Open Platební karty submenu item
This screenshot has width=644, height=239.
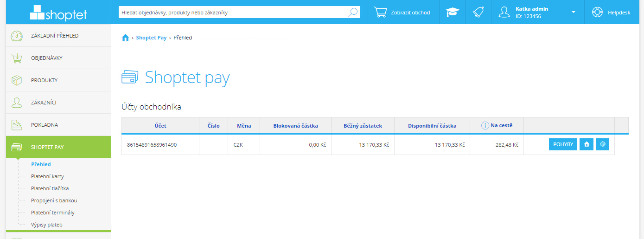click(47, 176)
